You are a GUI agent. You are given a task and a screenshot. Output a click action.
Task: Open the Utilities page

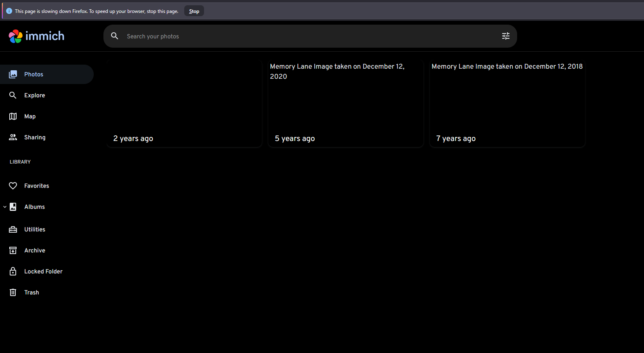[47, 229]
